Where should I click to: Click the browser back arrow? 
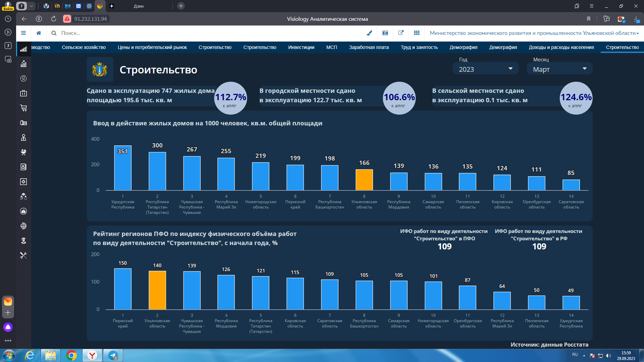tap(24, 19)
